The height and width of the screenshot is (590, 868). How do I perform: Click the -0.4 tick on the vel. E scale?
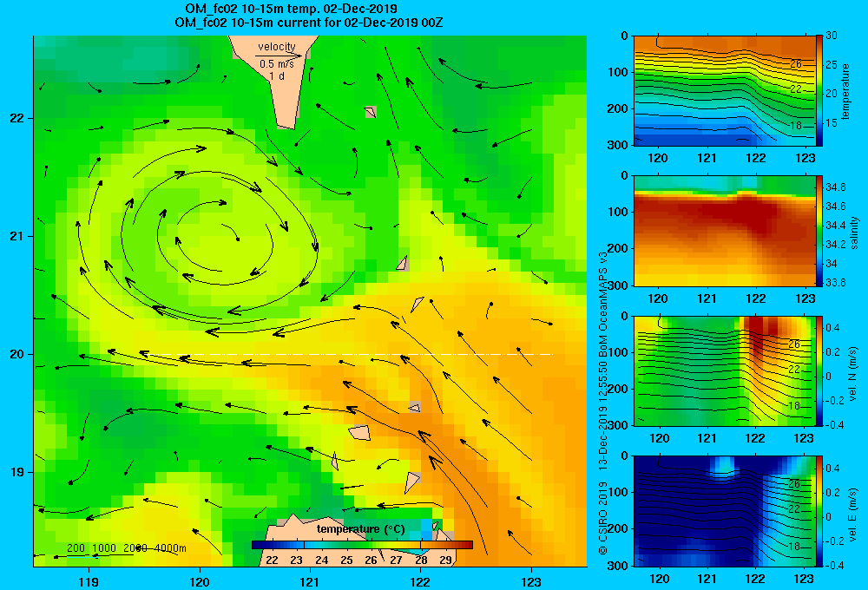(833, 565)
